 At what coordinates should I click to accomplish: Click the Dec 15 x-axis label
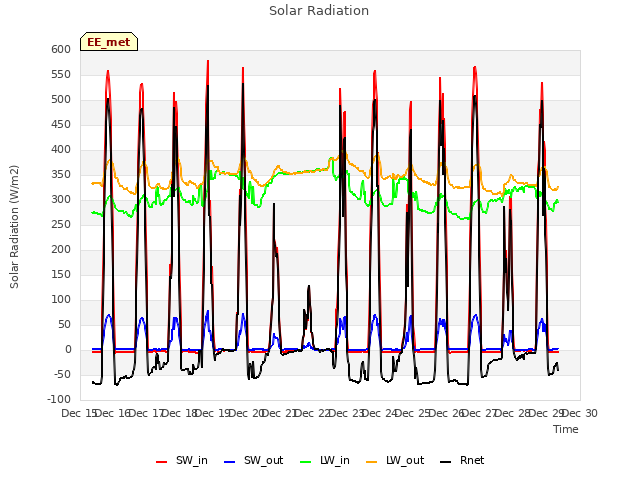(79, 413)
